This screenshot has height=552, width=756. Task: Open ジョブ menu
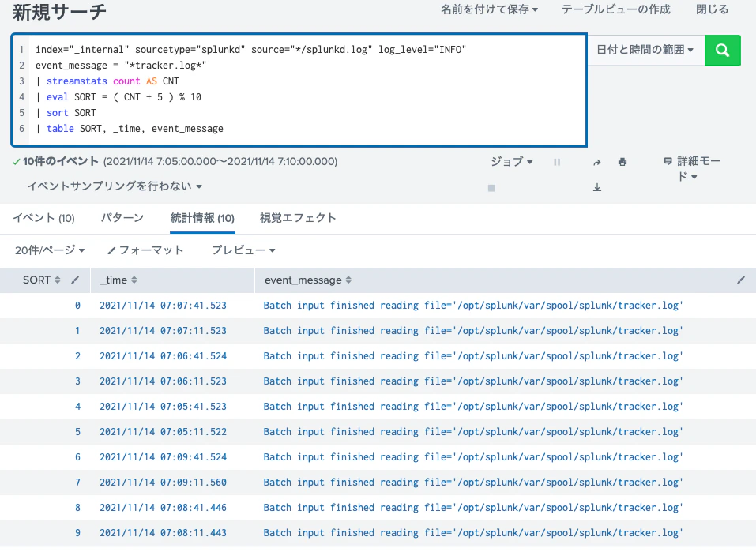pyautogui.click(x=512, y=162)
